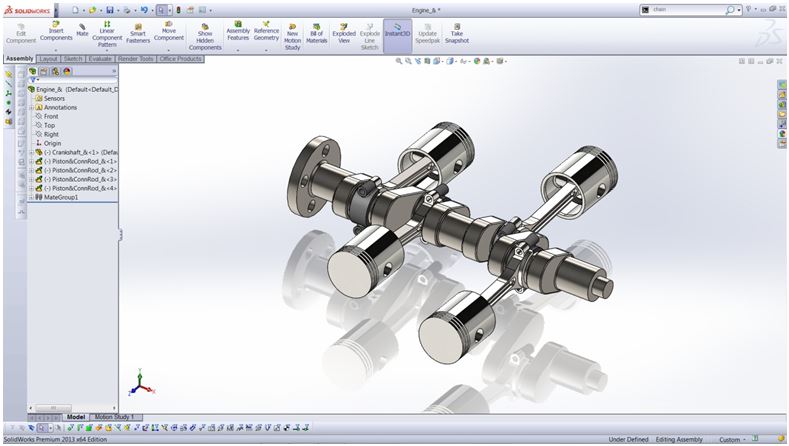Click the Insert Components tool
The height and width of the screenshot is (446, 789).
[56, 32]
